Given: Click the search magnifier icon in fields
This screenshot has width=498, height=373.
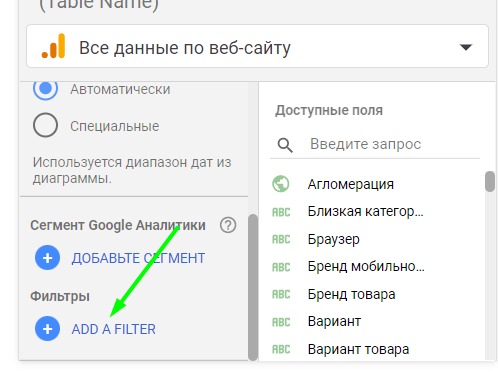Looking at the screenshot, I should pos(285,145).
